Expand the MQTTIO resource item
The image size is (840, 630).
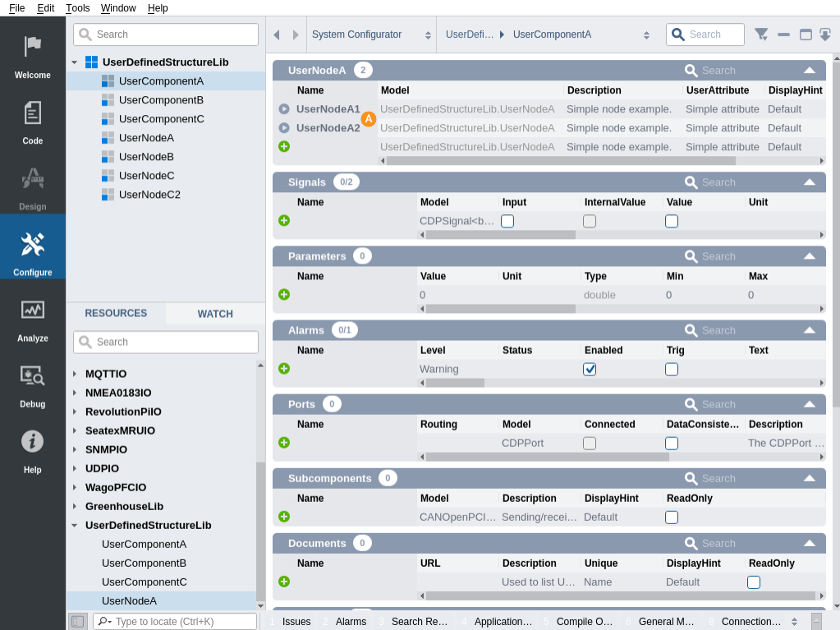75,374
